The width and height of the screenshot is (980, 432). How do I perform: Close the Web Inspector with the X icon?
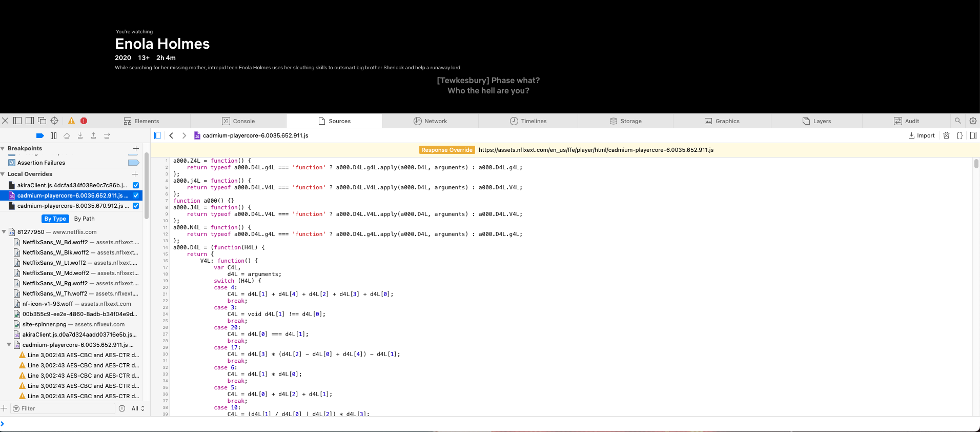tap(5, 121)
